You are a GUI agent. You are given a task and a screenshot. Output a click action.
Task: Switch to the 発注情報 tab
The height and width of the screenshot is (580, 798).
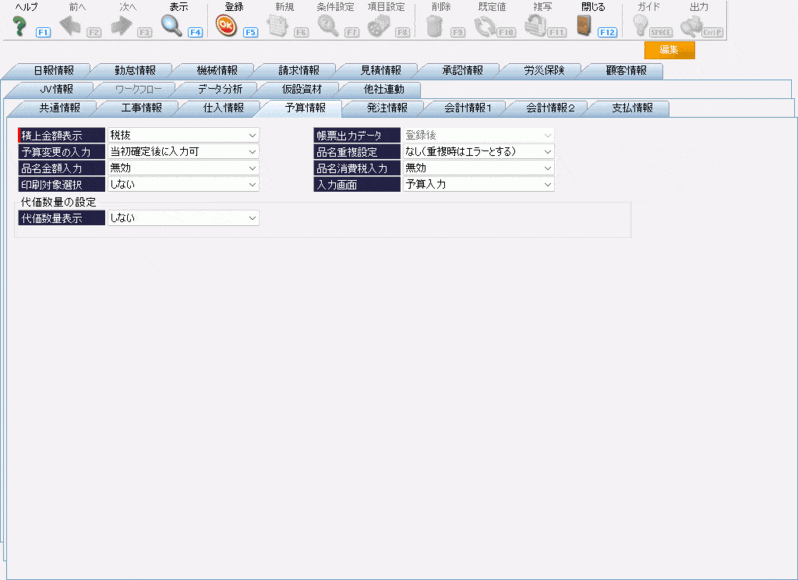386,108
